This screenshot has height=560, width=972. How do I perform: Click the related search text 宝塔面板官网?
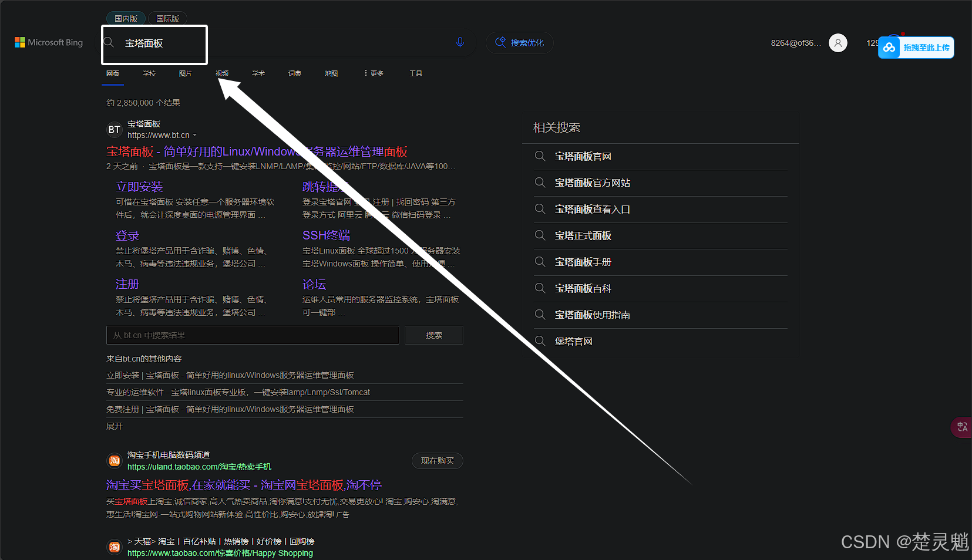pyautogui.click(x=583, y=156)
